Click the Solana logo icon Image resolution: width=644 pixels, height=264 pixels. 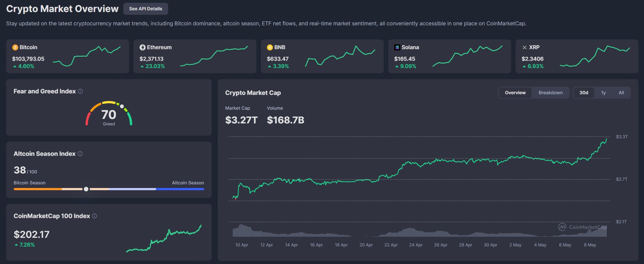(x=397, y=47)
